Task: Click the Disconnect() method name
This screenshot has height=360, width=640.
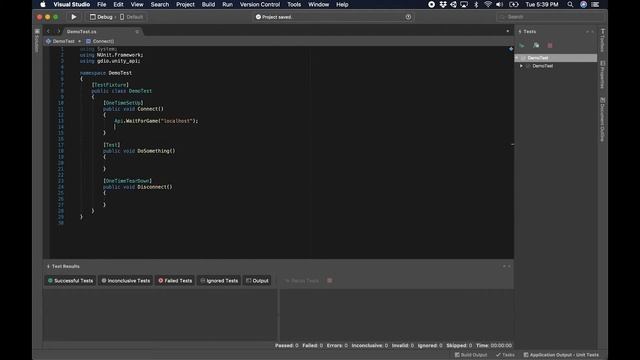Action: tap(155, 187)
